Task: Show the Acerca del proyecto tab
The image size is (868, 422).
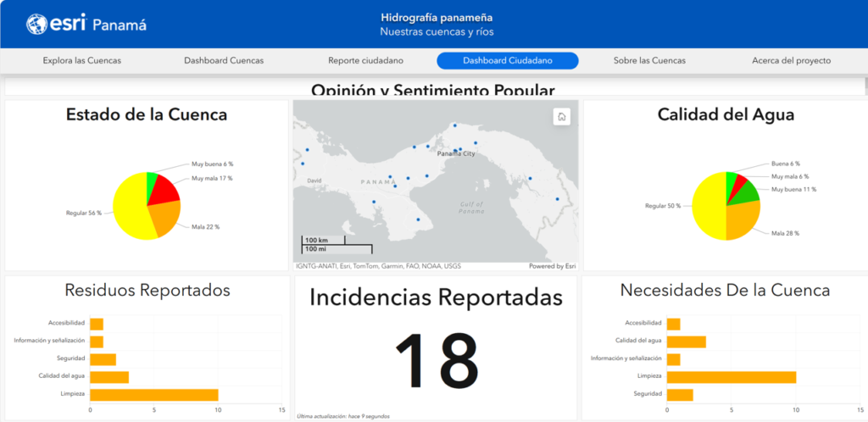Action: 791,61
